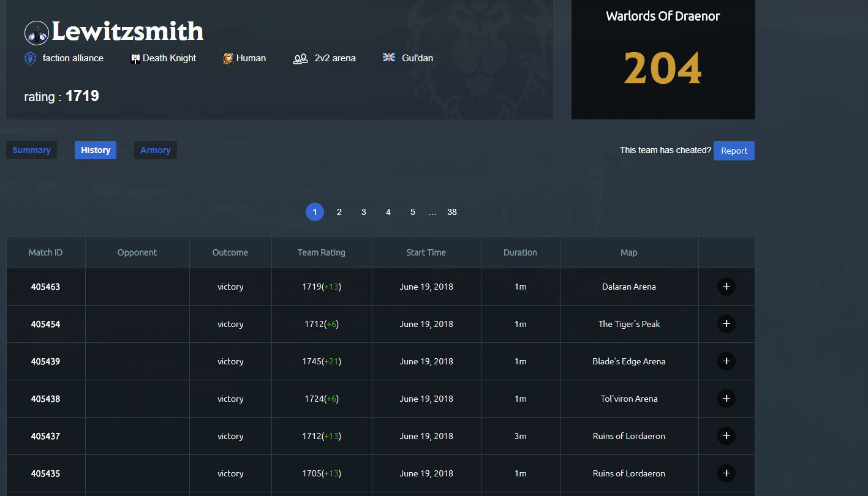
Task: Click the Map column header
Action: coord(629,252)
